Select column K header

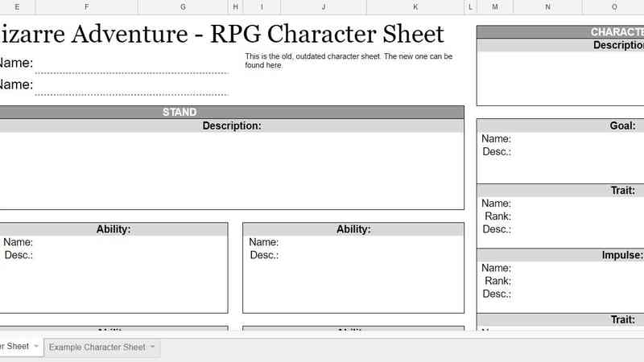[415, 7]
